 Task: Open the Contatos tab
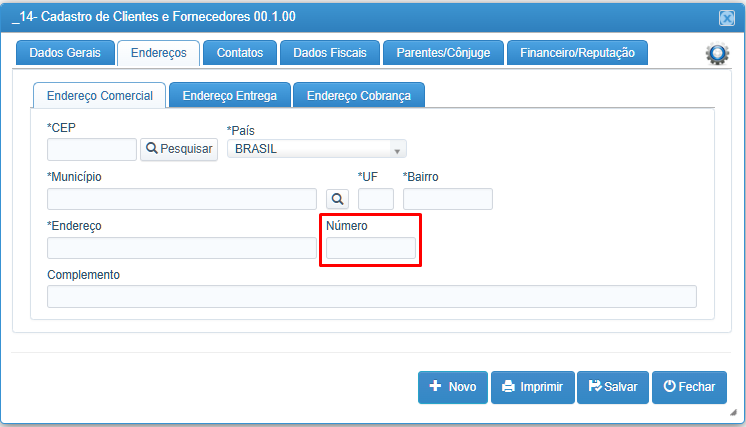click(240, 53)
